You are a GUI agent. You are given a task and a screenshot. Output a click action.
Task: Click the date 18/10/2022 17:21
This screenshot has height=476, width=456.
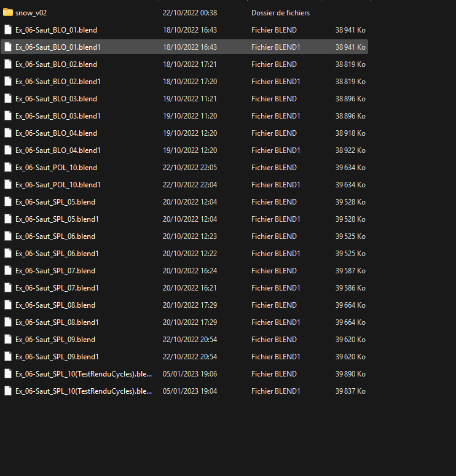click(x=190, y=64)
